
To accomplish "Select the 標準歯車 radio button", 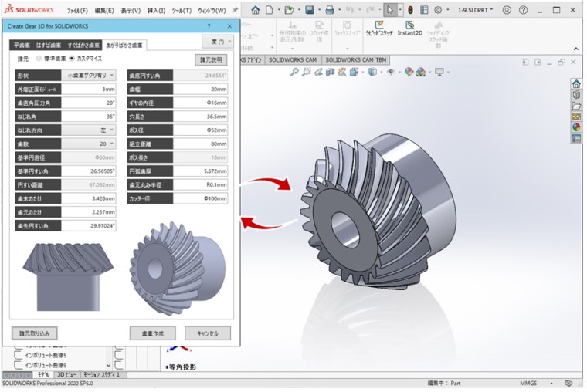I will tap(39, 59).
